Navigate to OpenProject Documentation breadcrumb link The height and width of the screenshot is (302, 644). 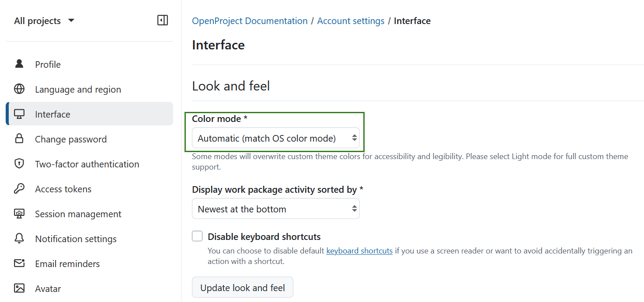pos(249,21)
